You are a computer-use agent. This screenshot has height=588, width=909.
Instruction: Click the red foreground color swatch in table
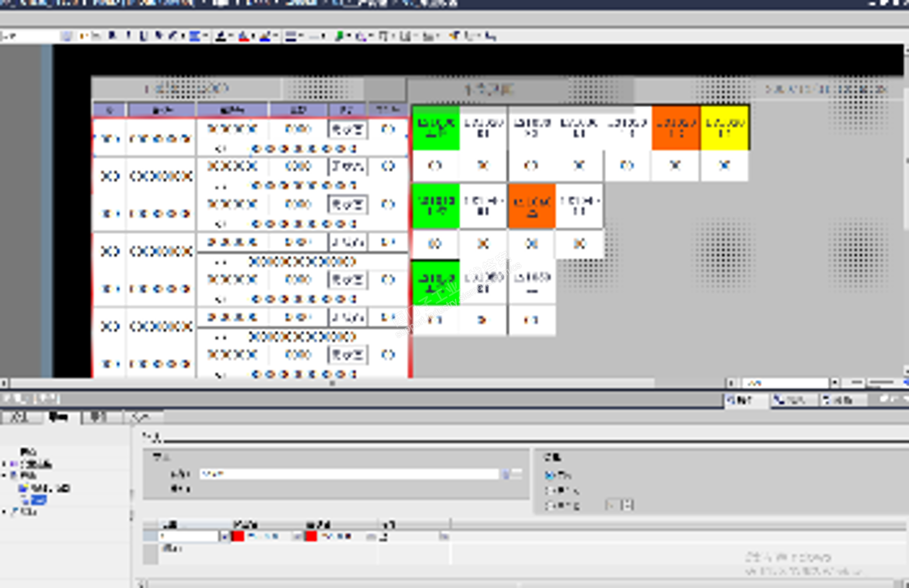click(311, 536)
